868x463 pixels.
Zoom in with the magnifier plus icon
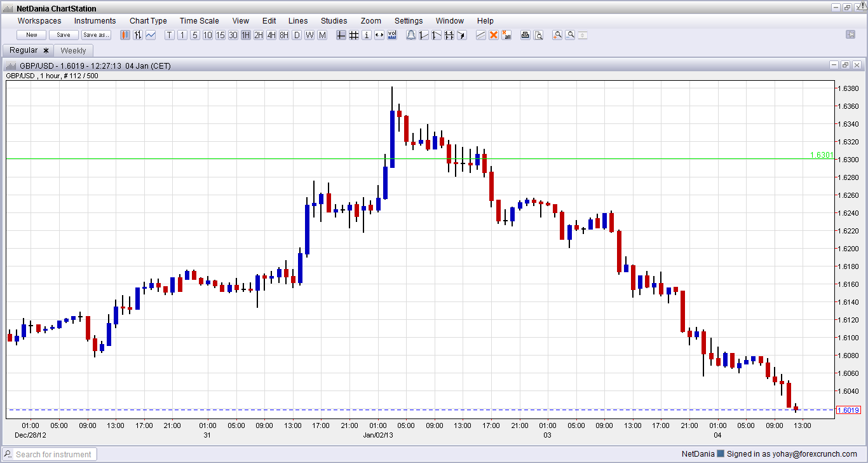557,35
